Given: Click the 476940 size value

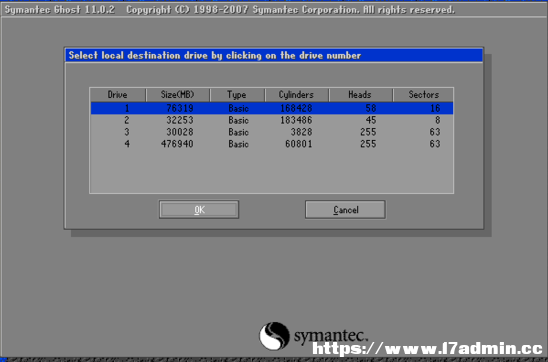Looking at the screenshot, I should 177,144.
